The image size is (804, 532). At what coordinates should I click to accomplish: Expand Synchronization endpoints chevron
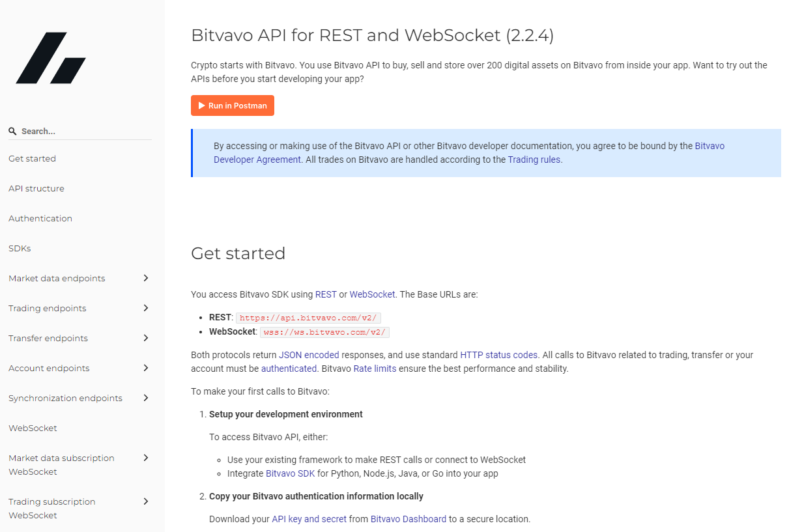click(x=146, y=398)
